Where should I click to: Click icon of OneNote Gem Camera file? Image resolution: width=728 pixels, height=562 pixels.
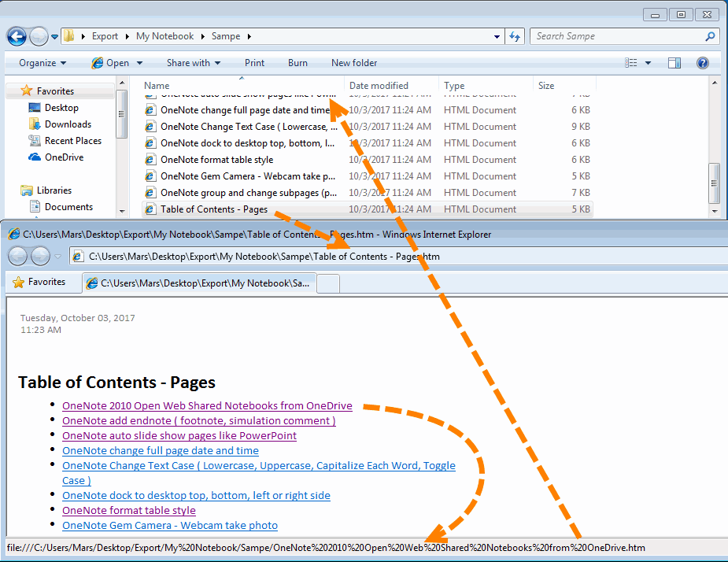[x=150, y=176]
